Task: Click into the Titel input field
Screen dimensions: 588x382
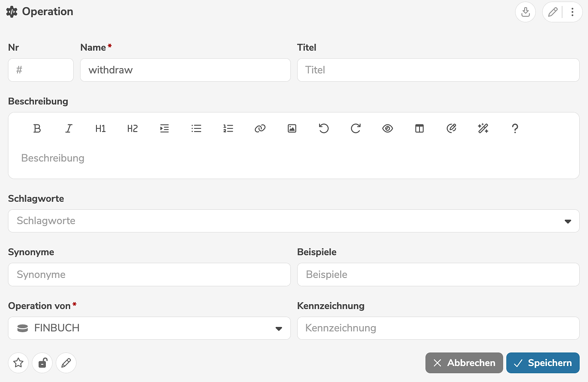Action: tap(438, 70)
